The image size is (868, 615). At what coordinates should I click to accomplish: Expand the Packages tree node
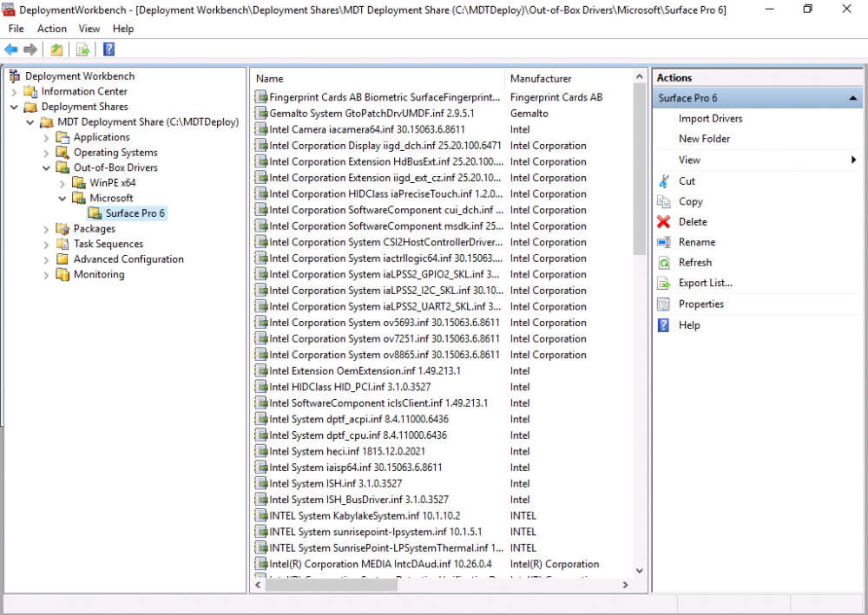47,229
